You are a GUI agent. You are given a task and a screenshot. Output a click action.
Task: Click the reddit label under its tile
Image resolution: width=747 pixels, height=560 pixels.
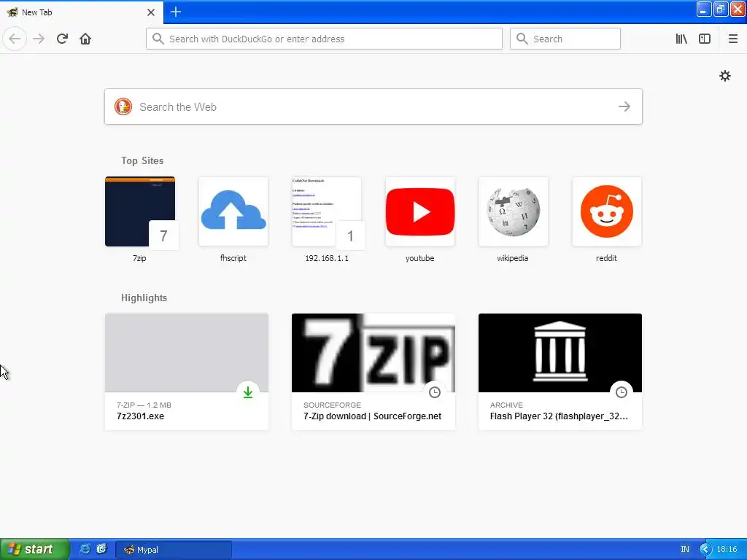point(606,258)
